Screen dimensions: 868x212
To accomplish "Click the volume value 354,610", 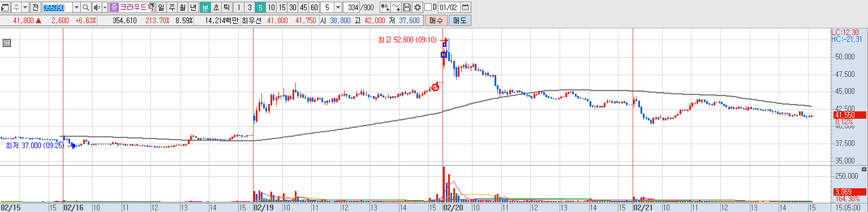I will coord(125,20).
